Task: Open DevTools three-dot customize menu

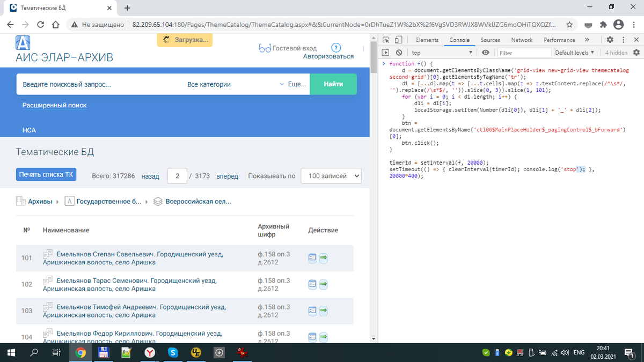Action: click(x=623, y=40)
